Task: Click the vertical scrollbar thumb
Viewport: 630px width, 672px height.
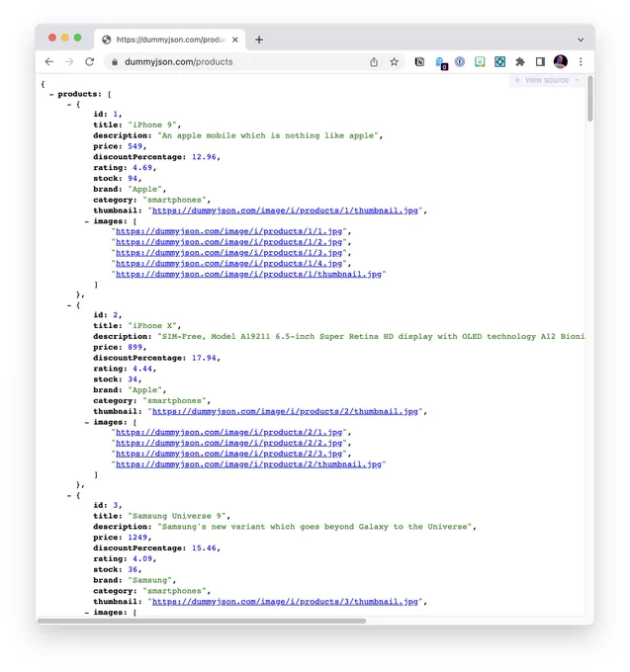Action: [590, 99]
